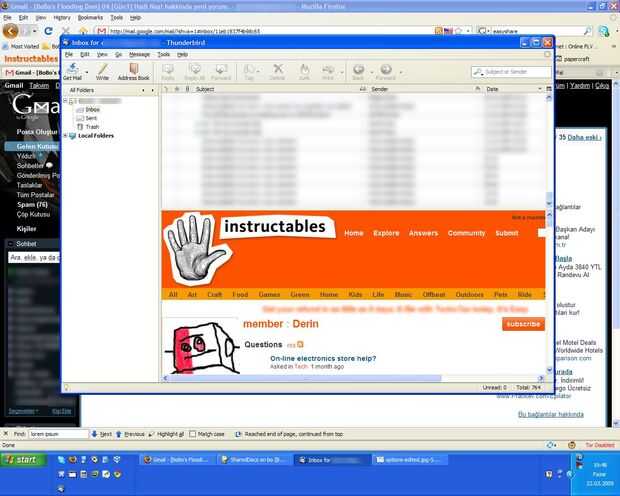
Task: Sort messages by Date column header
Action: (x=513, y=89)
